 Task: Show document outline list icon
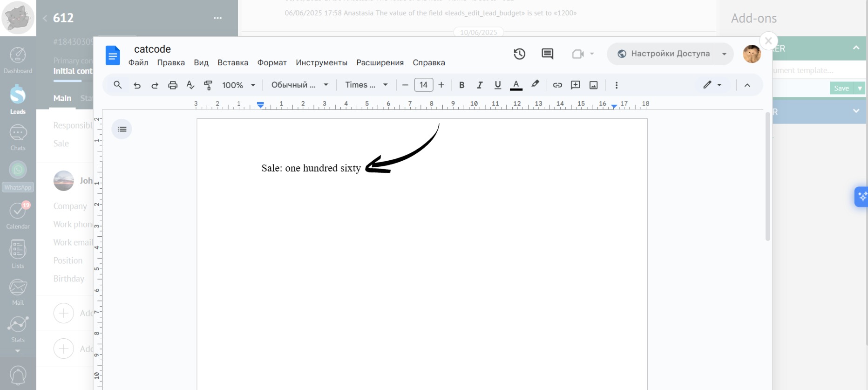[x=122, y=129]
